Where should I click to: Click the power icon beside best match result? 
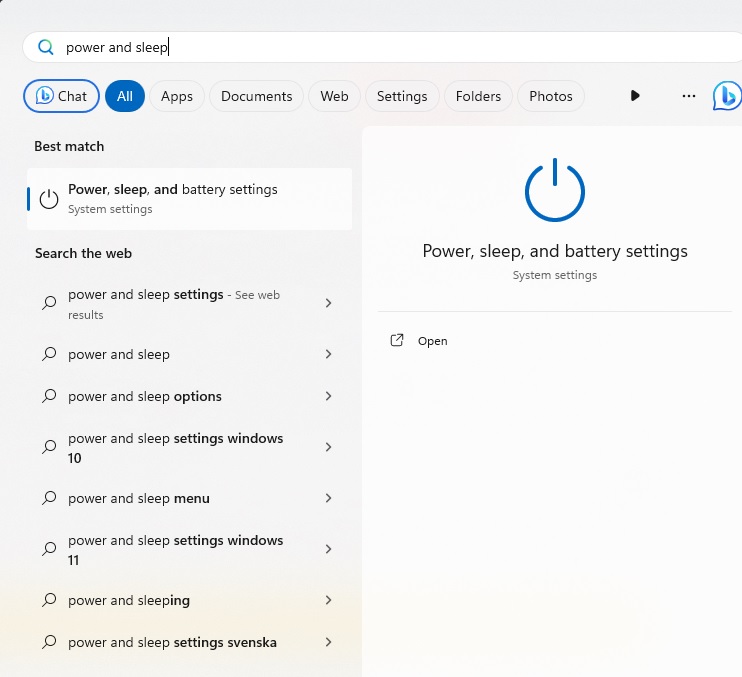(x=49, y=199)
